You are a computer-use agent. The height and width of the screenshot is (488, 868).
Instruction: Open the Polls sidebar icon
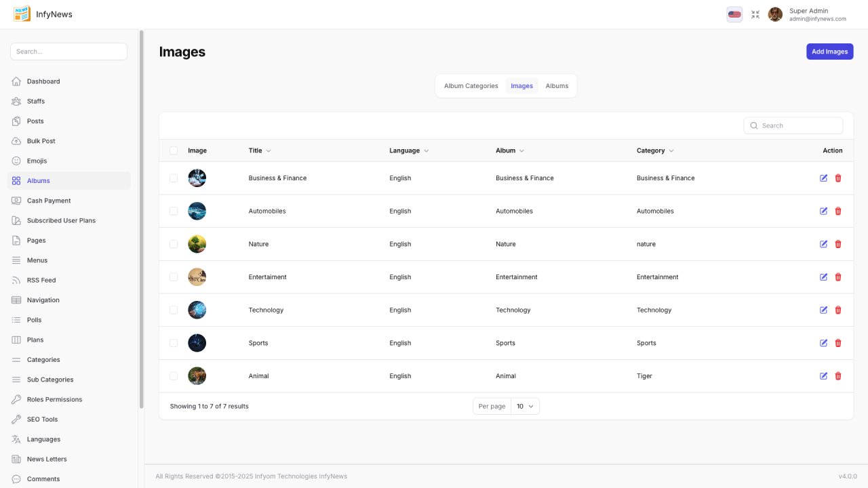[16, 320]
